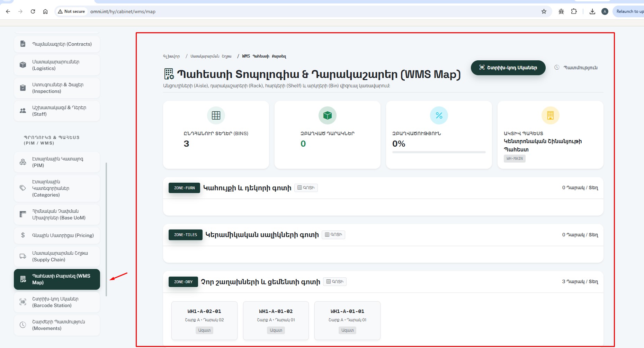The height and width of the screenshot is (348, 644).
Task: Open Inspections in the sidebar
Action: pos(57,88)
